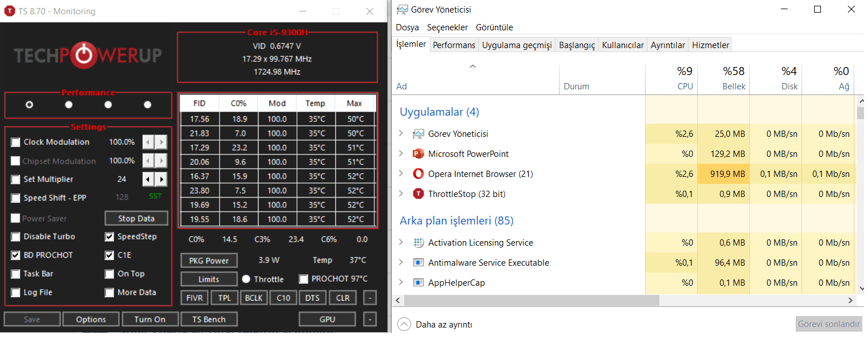Click the Daha az ayrıntı circle arrow icon
This screenshot has width=868, height=339.
[x=404, y=325]
